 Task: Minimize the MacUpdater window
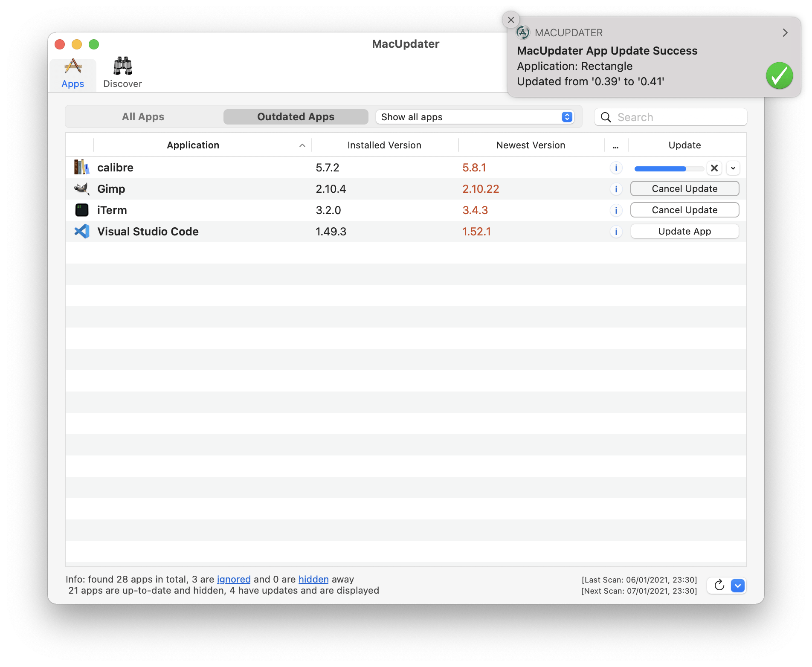[77, 44]
